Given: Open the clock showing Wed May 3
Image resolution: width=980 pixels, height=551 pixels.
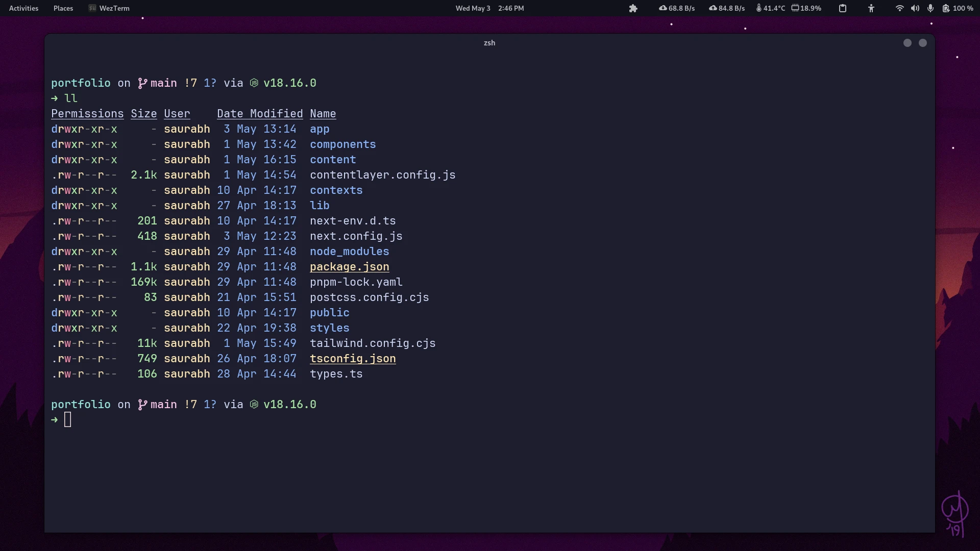Looking at the screenshot, I should coord(489,8).
